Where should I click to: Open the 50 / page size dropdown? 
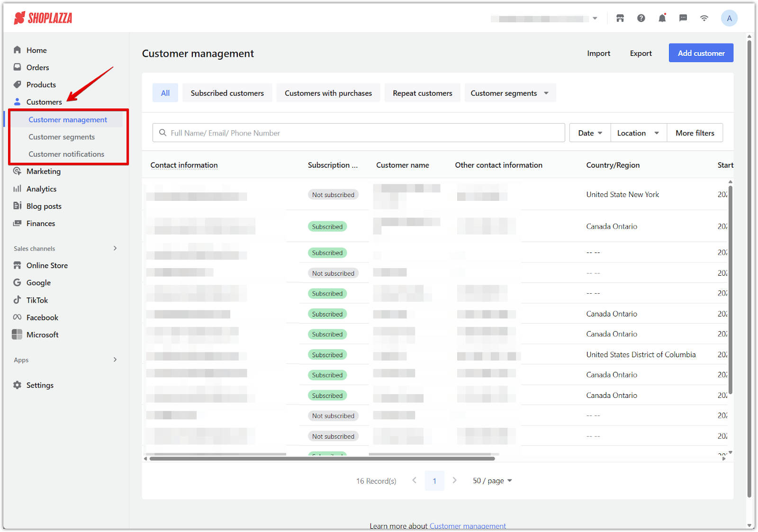pos(492,481)
